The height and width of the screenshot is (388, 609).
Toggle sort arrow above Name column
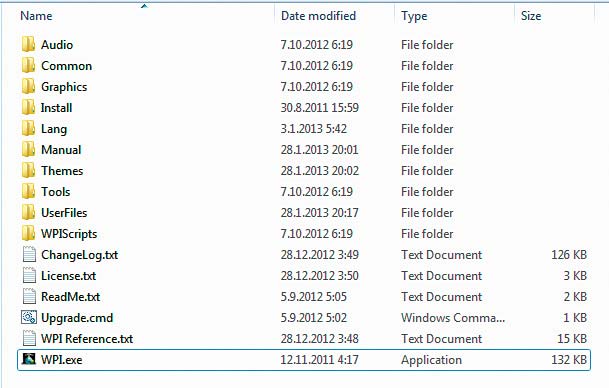[x=144, y=6]
